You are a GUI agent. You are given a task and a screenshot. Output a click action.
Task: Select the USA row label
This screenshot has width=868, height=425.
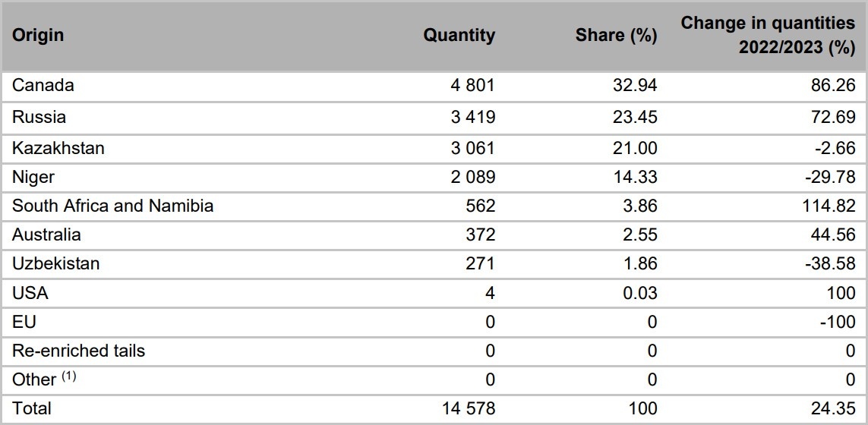(x=30, y=292)
